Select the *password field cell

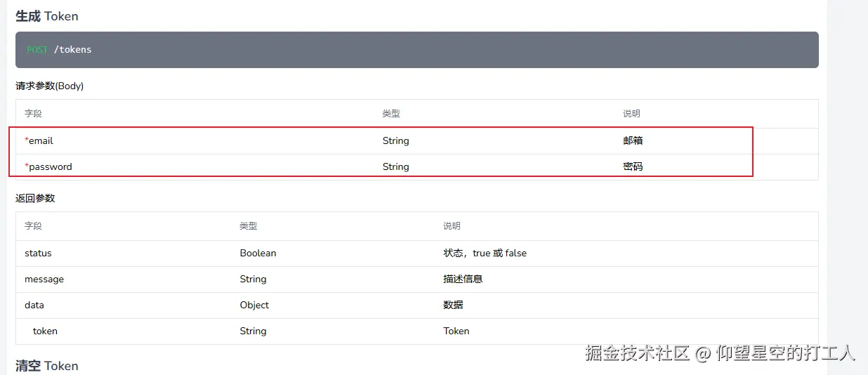click(50, 166)
